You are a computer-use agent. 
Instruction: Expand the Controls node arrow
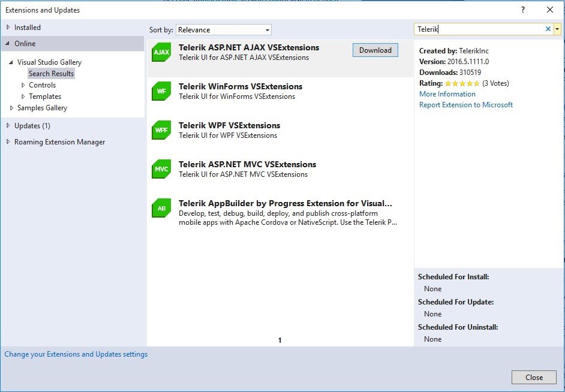click(23, 85)
